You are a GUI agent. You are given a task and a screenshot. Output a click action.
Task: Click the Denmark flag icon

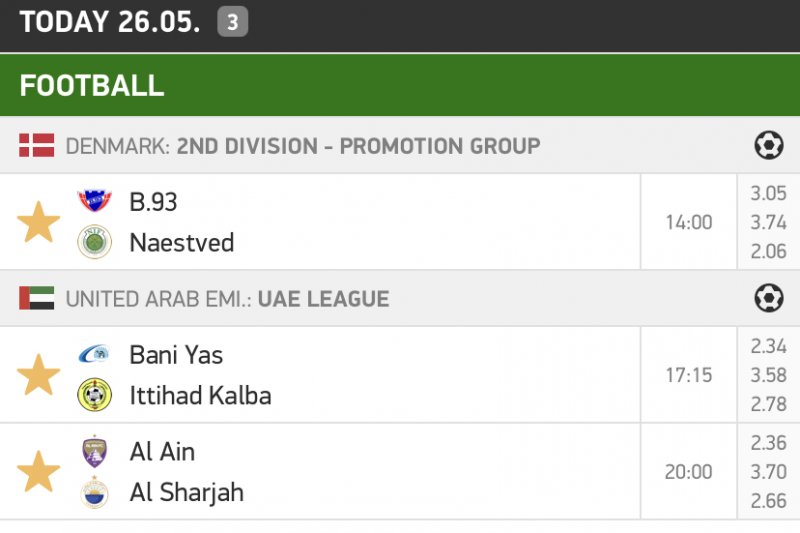click(x=37, y=146)
